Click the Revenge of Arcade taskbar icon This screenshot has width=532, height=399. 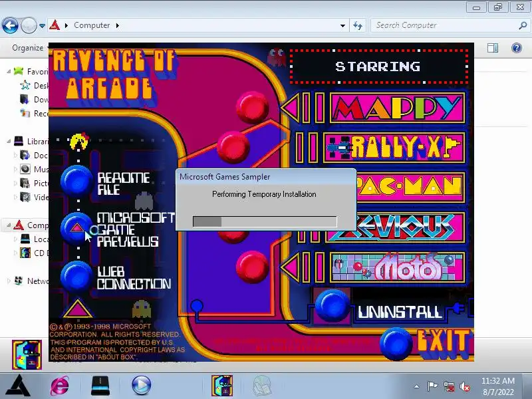pos(222,386)
